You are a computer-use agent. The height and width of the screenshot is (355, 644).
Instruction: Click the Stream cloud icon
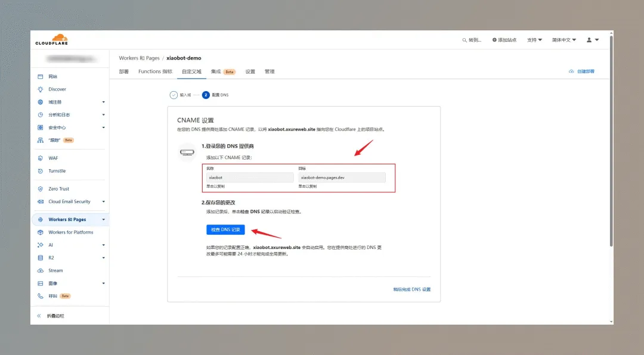[x=41, y=270]
